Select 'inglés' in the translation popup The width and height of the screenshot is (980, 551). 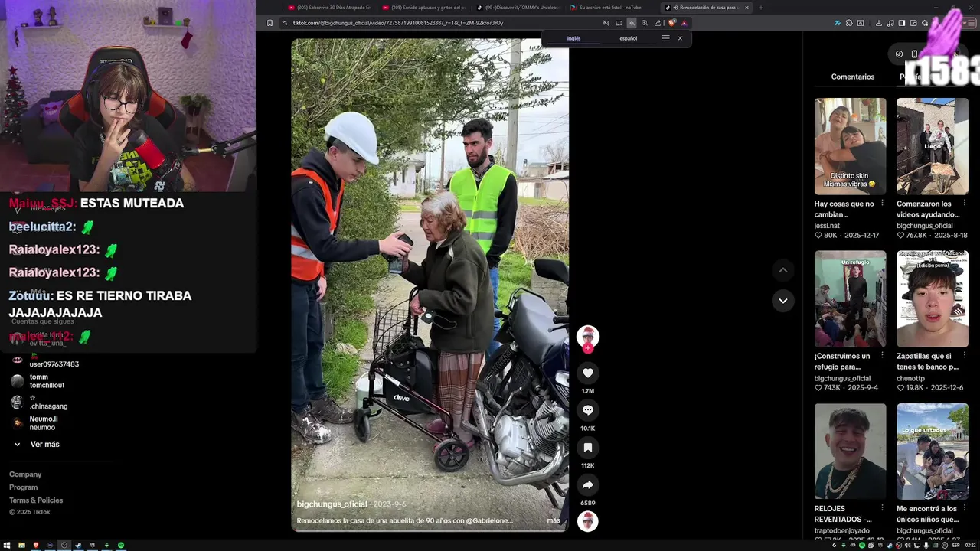click(573, 38)
